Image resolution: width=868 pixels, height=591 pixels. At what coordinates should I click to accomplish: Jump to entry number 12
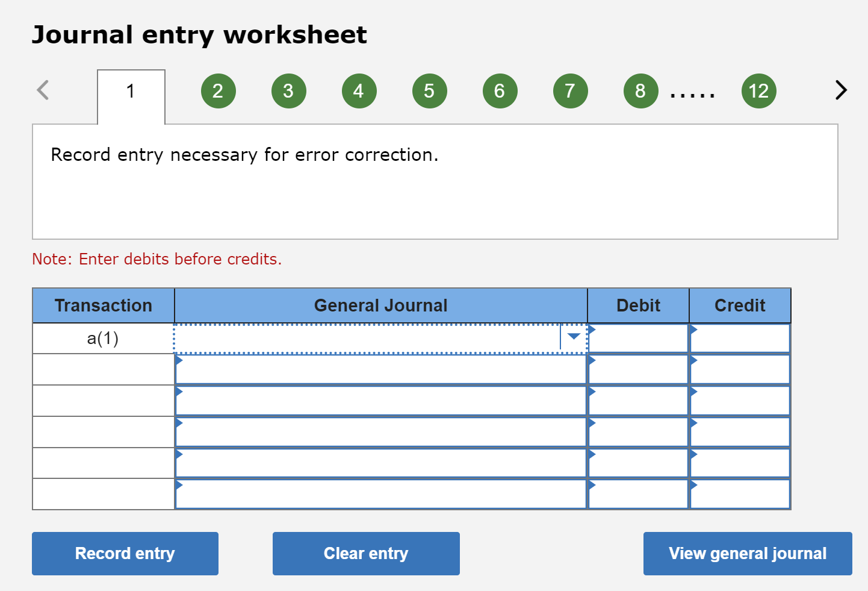click(758, 91)
